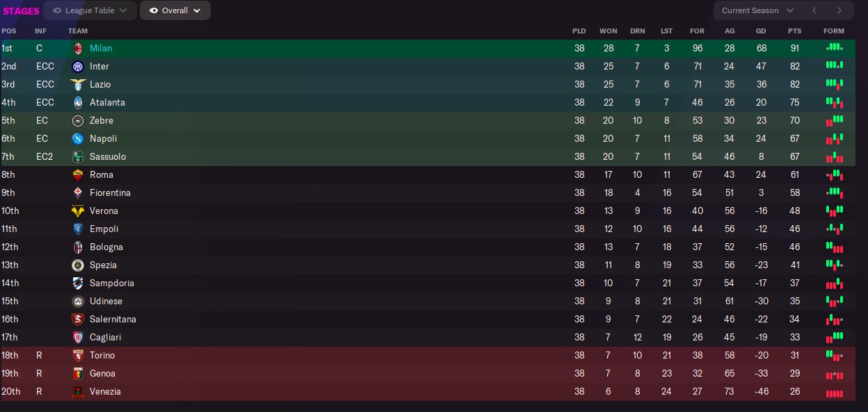This screenshot has height=412, width=868.
Task: Sort table by GD column header
Action: (762, 31)
